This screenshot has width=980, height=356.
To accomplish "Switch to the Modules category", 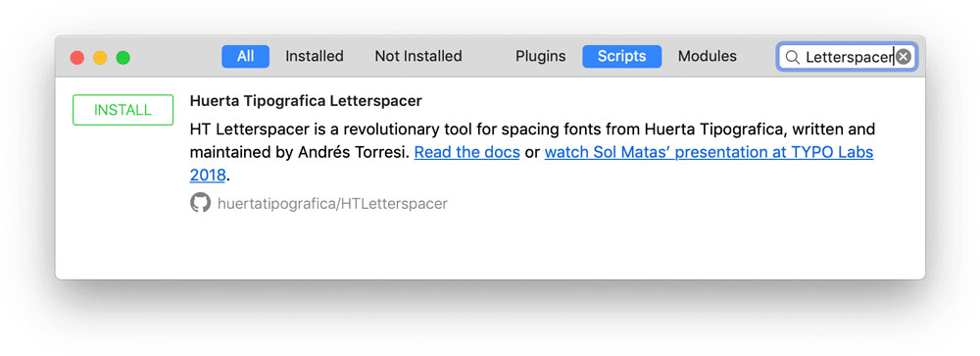I will tap(708, 56).
